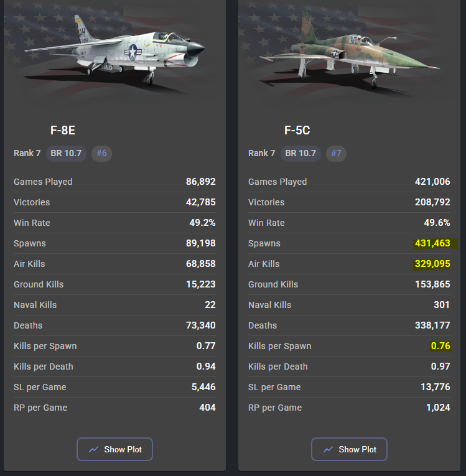Click the plot line icon under F-8E

[x=93, y=449]
